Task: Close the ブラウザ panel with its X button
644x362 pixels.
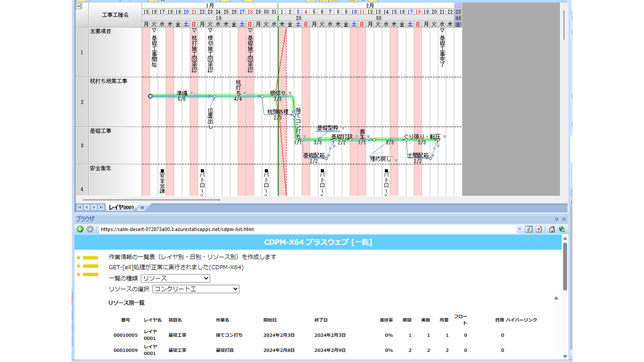Action: 563,219
